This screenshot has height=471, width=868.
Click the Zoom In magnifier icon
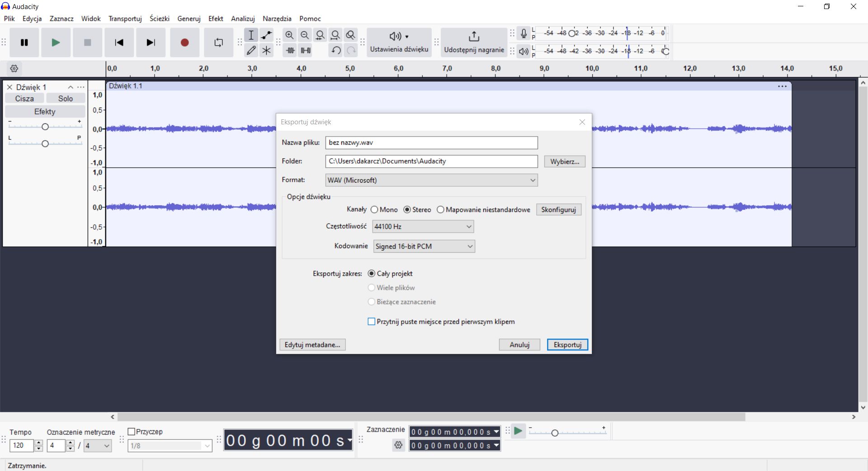click(x=289, y=35)
